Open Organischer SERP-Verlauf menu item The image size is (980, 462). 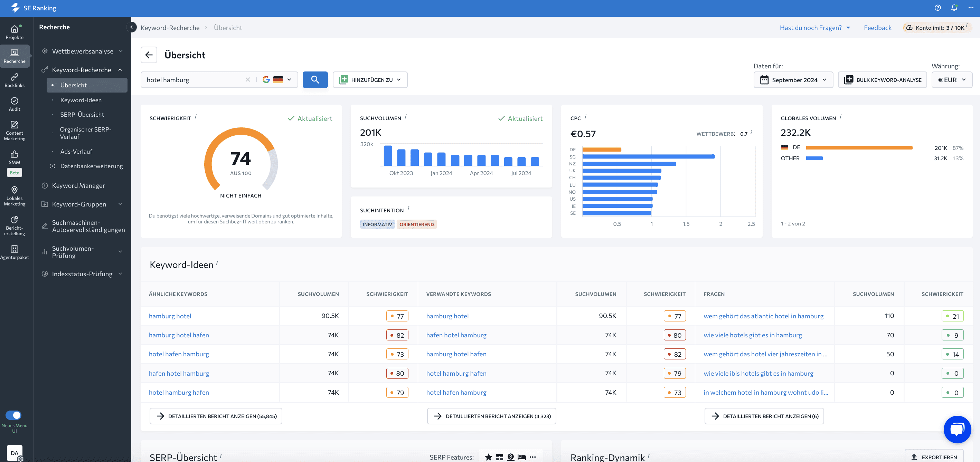(x=86, y=133)
